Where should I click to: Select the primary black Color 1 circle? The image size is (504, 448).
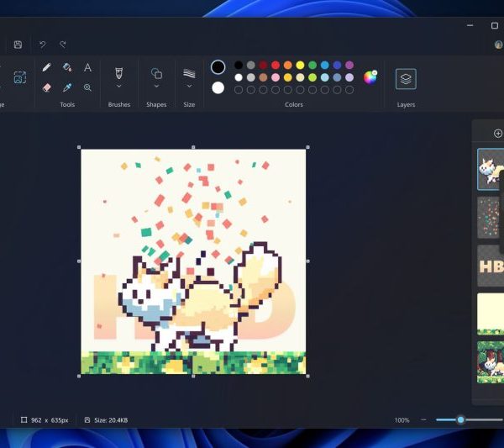(x=218, y=67)
